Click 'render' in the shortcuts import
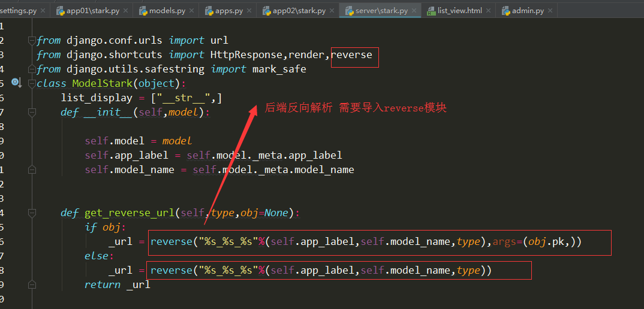Image resolution: width=644 pixels, height=309 pixels. [x=306, y=54]
